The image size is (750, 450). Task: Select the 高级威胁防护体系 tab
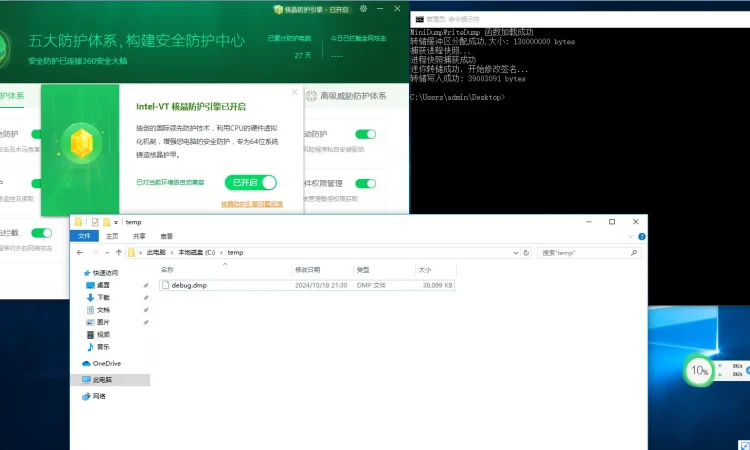(x=353, y=96)
